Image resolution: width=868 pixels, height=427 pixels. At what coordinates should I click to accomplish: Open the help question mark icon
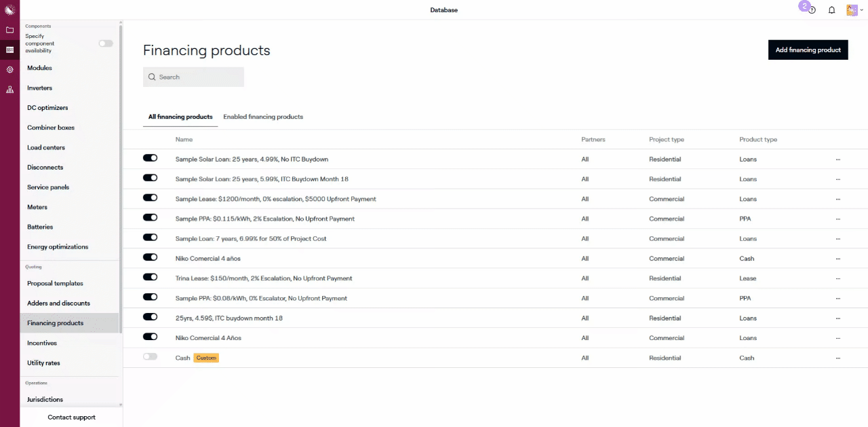(x=812, y=10)
